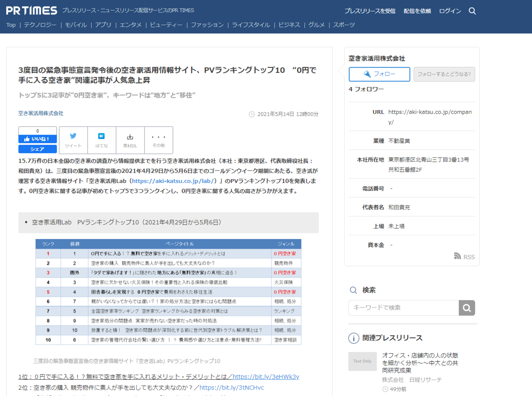532x396 pixels.
Task: Open the スポーツ category
Action: pos(344,25)
